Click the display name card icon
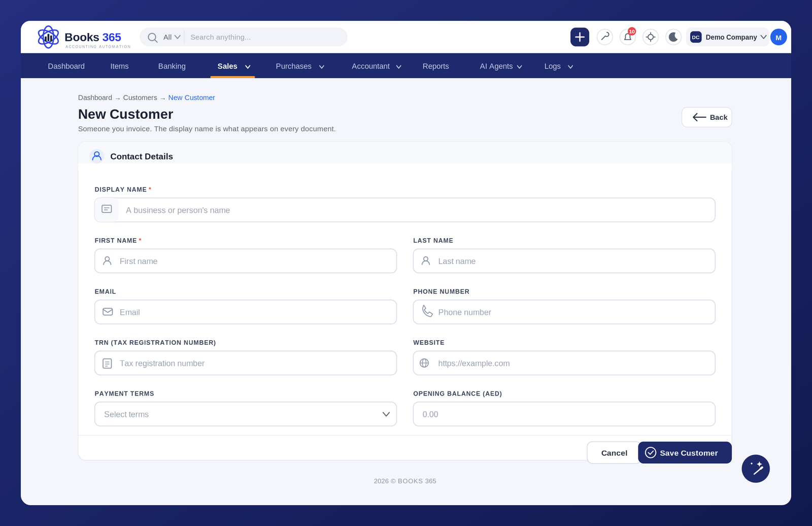This screenshot has height=526, width=812. click(x=107, y=209)
